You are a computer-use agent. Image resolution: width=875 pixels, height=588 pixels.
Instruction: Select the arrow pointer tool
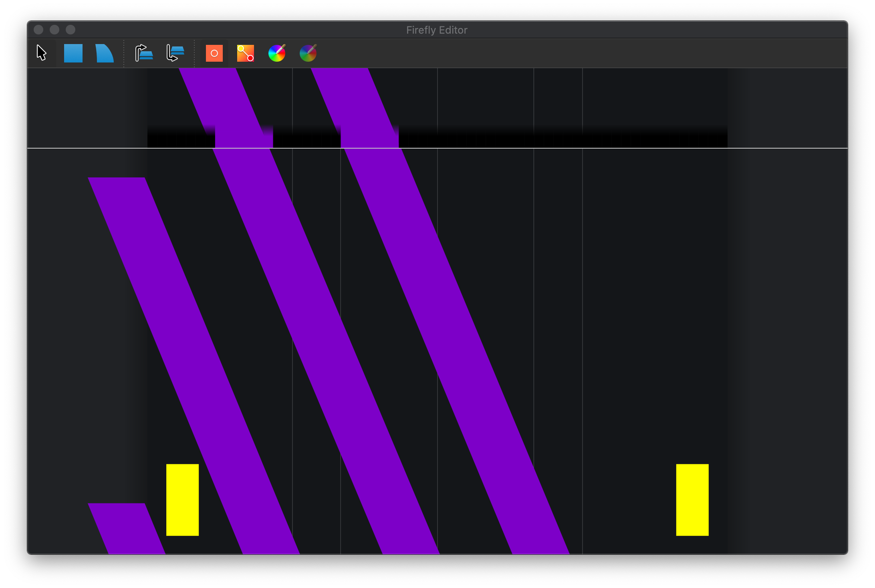pyautogui.click(x=42, y=53)
